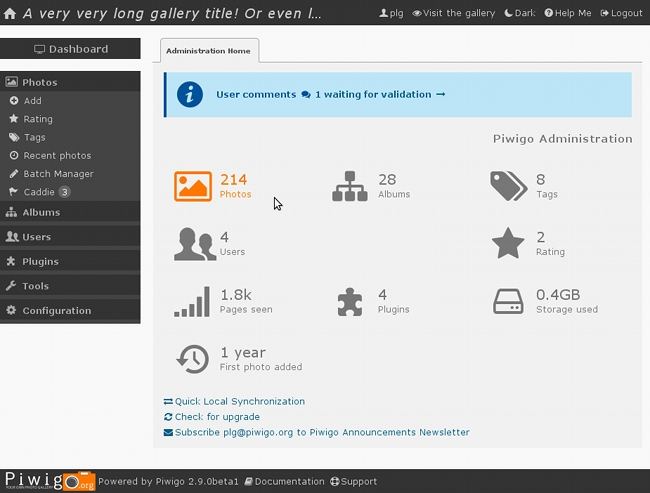This screenshot has width=650, height=493.
Task: Open the Support footer link
Action: [x=354, y=481]
